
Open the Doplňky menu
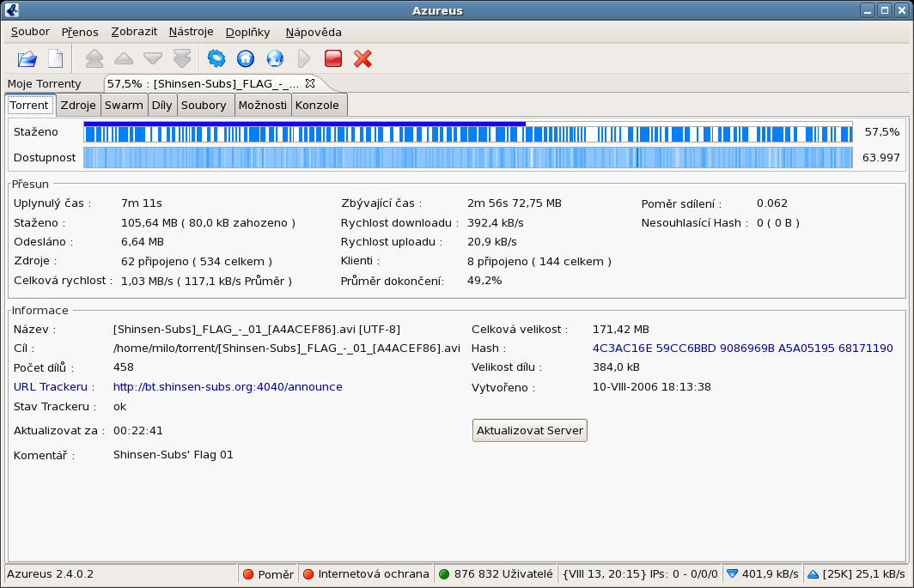click(247, 32)
